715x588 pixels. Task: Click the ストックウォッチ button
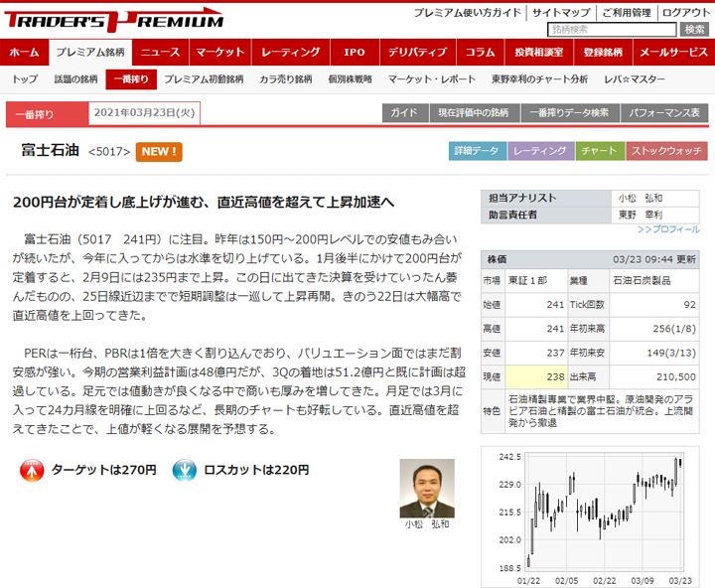point(666,151)
